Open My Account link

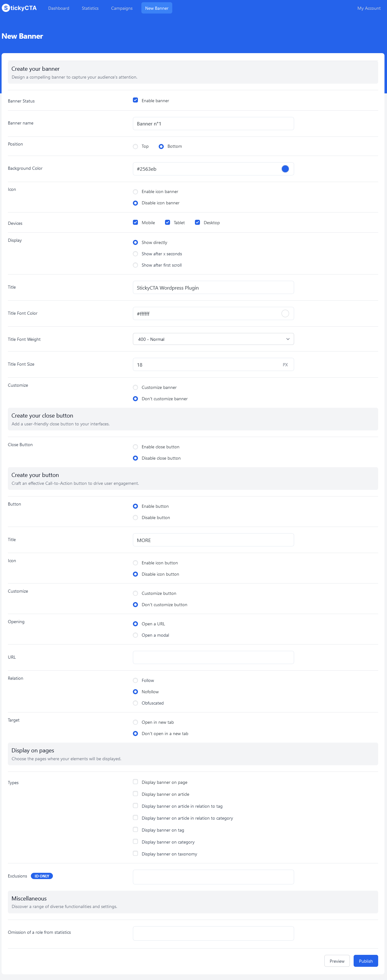point(369,8)
